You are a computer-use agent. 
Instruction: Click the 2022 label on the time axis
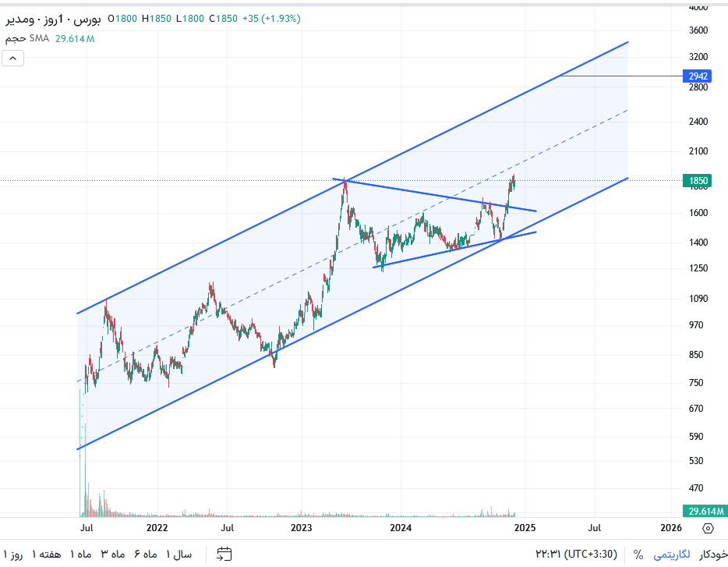coord(157,528)
